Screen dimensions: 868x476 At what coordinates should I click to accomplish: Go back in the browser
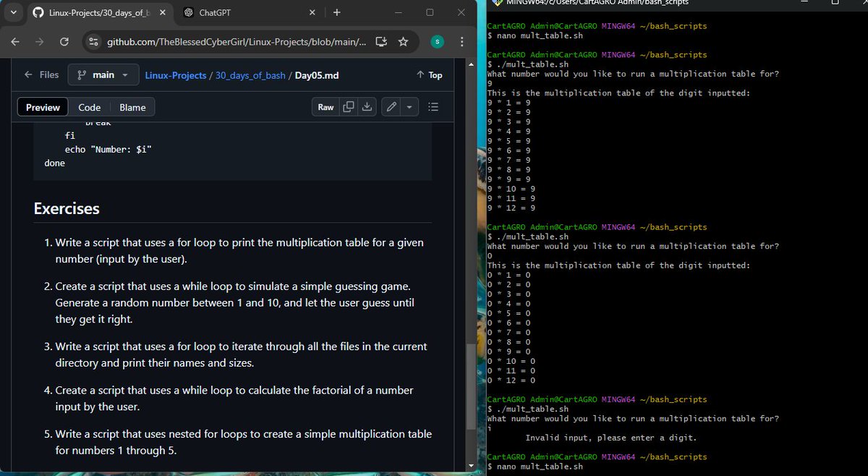[15, 42]
